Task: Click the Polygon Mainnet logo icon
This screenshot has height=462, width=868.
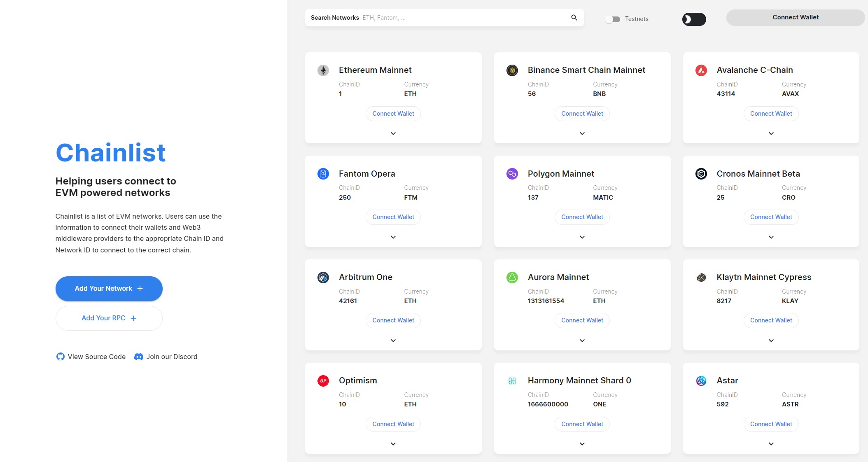Action: (512, 174)
